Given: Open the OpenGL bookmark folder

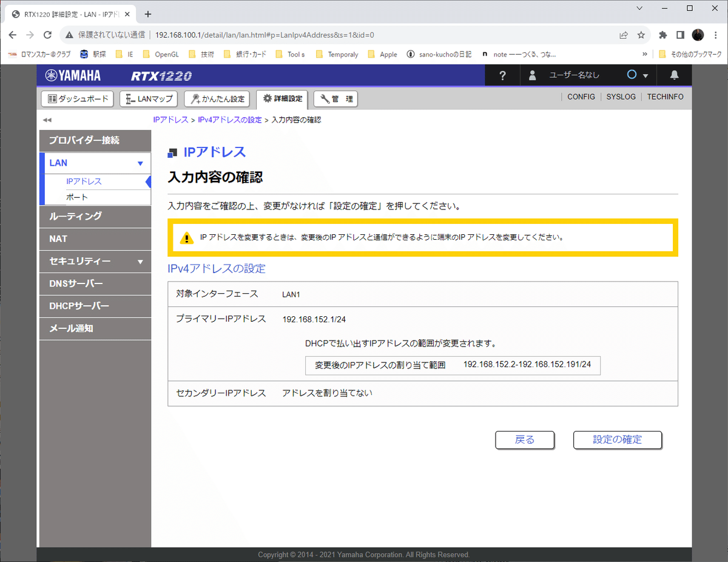Looking at the screenshot, I should (x=161, y=54).
